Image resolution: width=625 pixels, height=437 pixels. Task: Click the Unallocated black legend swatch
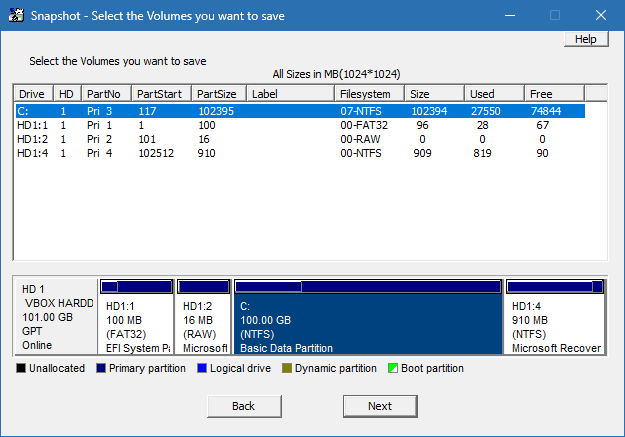click(x=21, y=368)
